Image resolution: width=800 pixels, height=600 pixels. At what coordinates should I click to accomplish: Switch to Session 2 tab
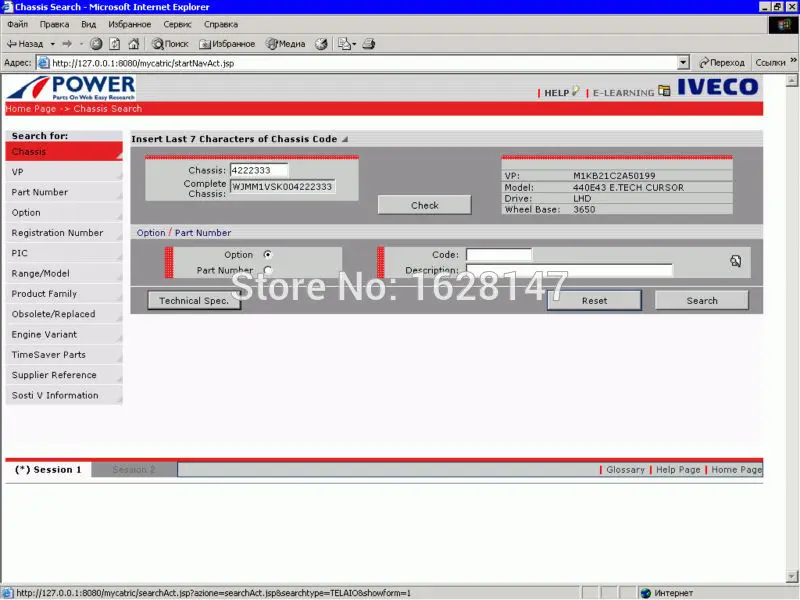tap(134, 469)
